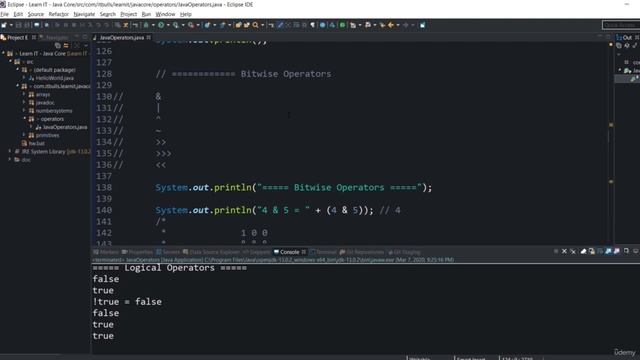The image size is (640, 360).
Task: Collapse the Learn IT - Java Core project
Action: (x=3, y=53)
